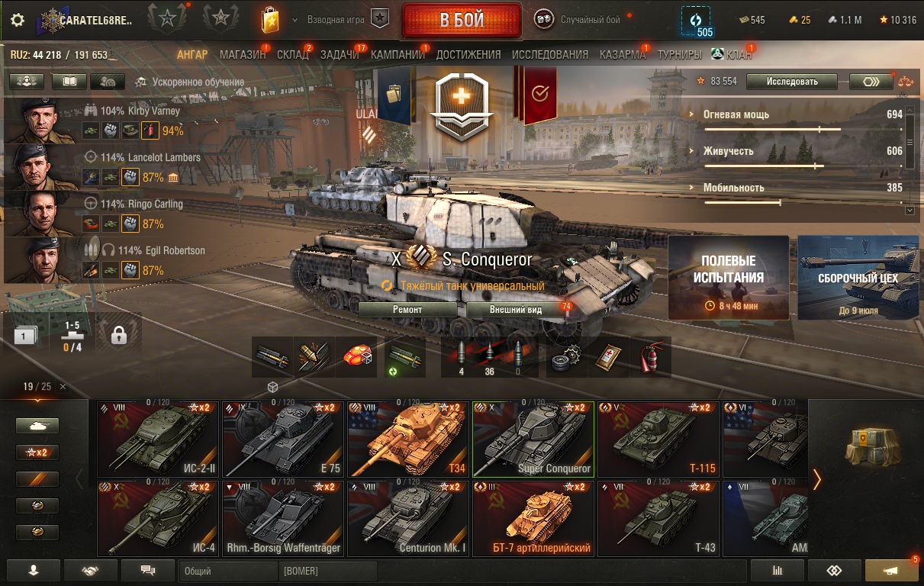The image size is (924, 586).
Task: Expand the vehicle parameters panel downward arrow
Action: tap(910, 210)
